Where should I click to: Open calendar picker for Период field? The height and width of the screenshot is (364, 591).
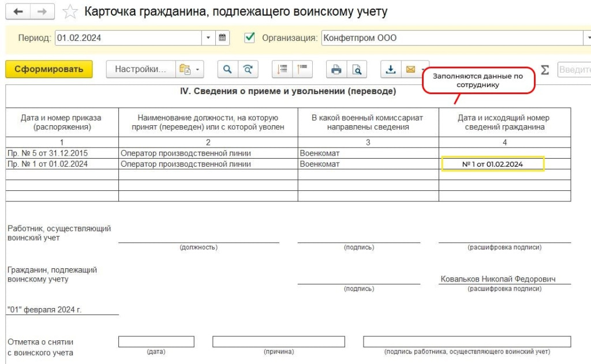[223, 38]
